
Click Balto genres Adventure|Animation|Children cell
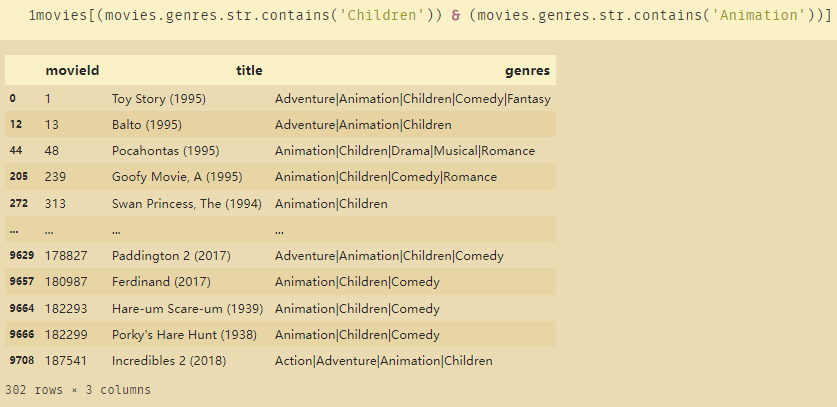tap(363, 125)
